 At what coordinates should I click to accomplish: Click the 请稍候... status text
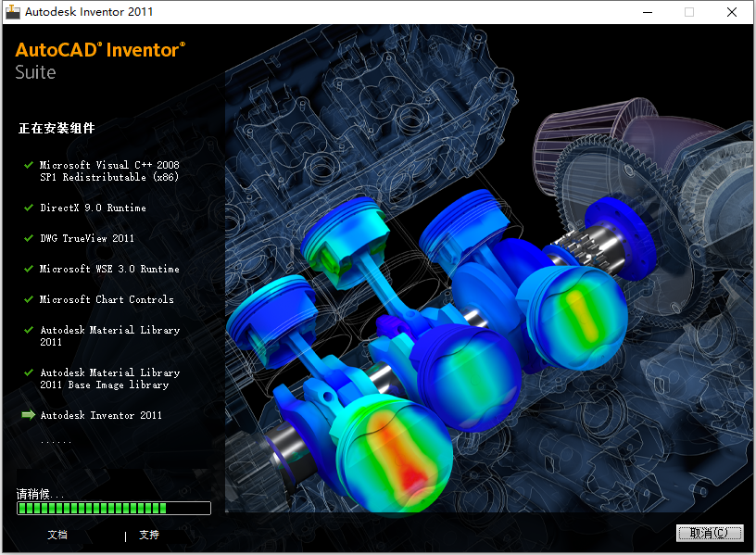click(40, 494)
